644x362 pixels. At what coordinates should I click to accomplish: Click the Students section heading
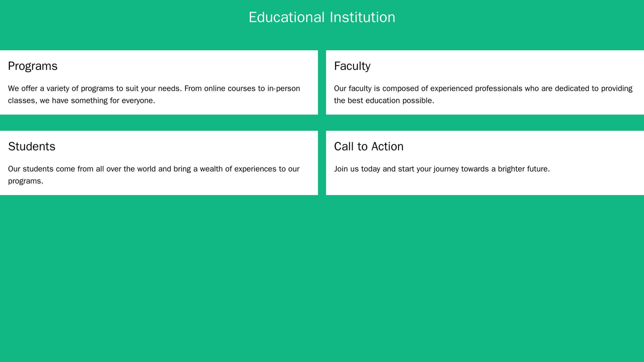click(x=31, y=146)
